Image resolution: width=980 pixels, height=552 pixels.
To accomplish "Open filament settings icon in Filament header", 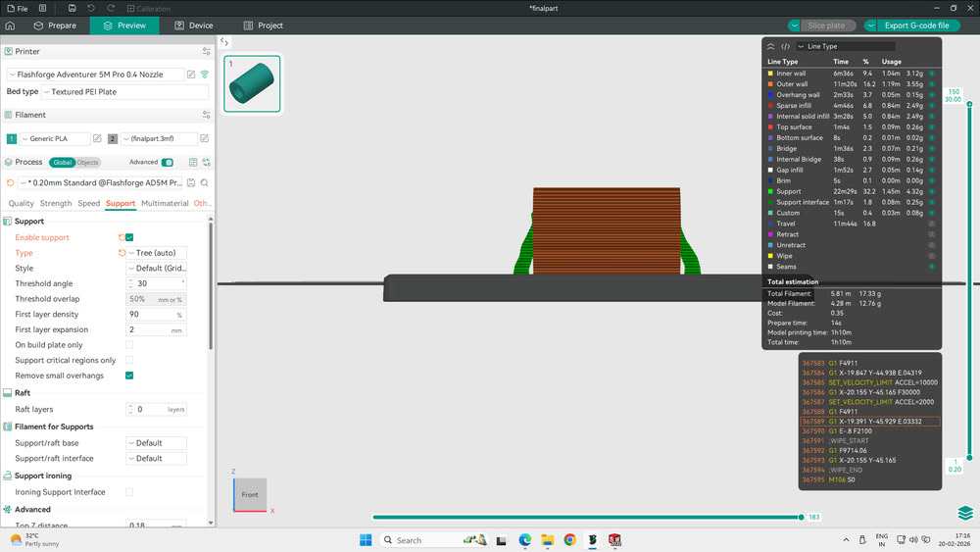I will (x=206, y=115).
